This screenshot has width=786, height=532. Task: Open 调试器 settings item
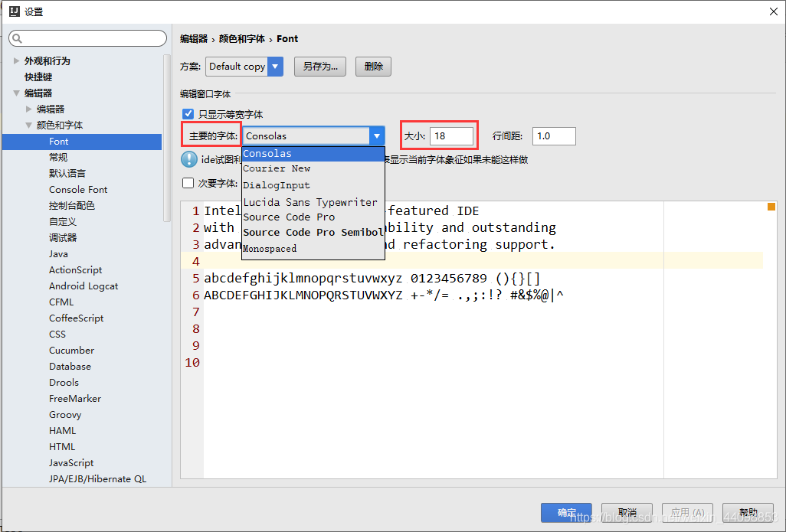click(x=63, y=237)
